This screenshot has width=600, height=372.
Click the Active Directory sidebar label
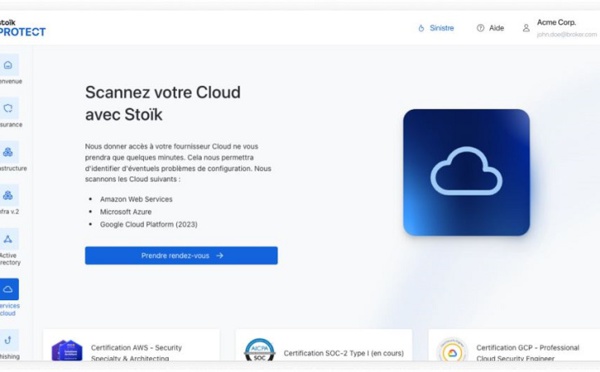[x=10, y=259]
